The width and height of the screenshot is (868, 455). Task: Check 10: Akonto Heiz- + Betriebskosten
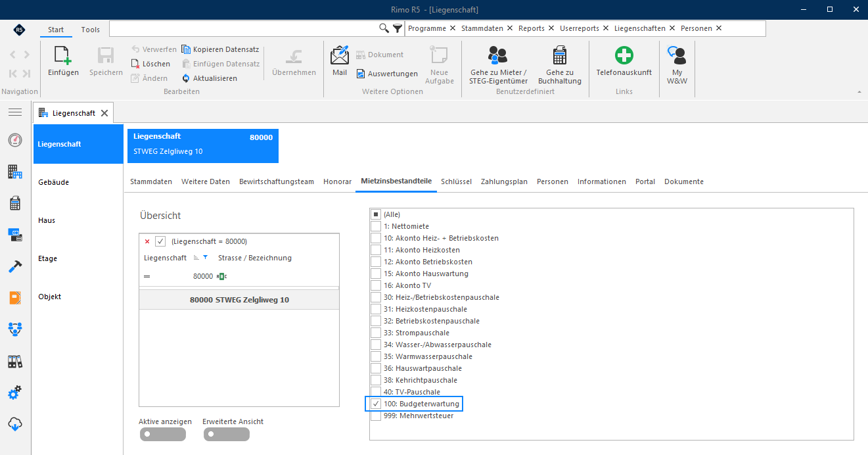tap(376, 238)
